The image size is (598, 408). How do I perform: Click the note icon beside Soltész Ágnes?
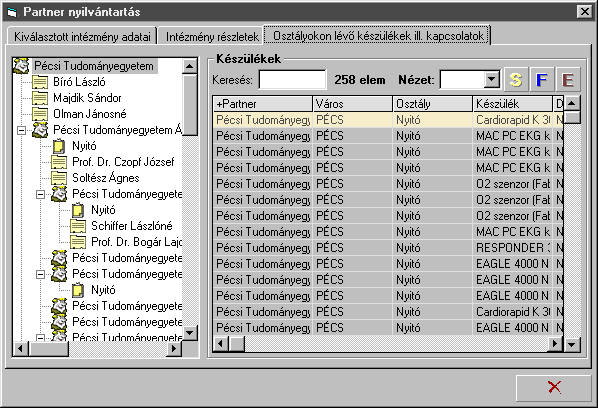(x=59, y=178)
